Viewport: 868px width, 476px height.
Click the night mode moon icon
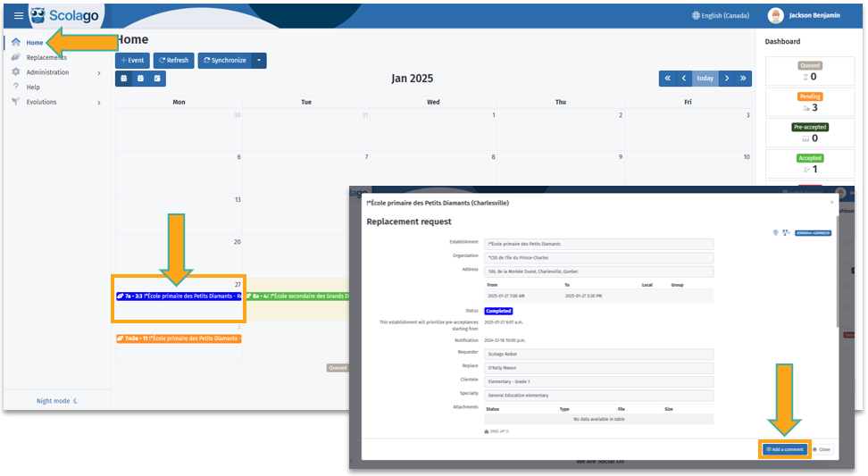pyautogui.click(x=76, y=401)
